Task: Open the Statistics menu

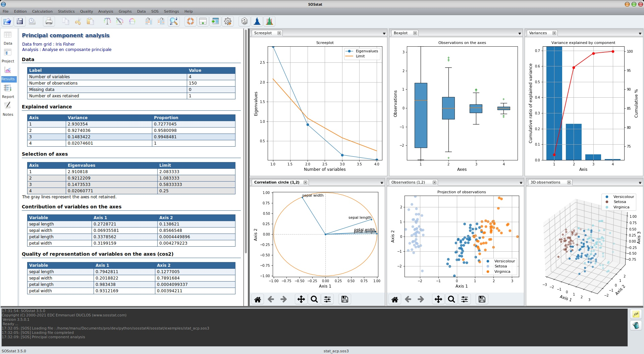Action: pyautogui.click(x=66, y=11)
